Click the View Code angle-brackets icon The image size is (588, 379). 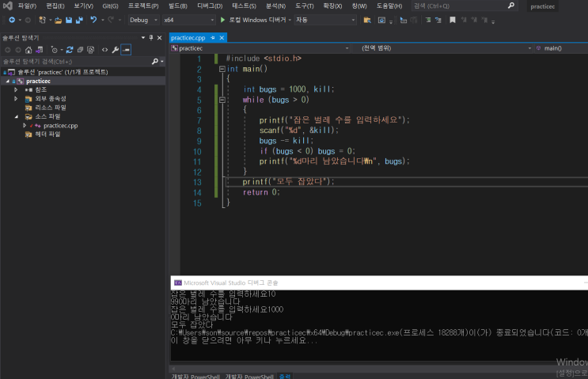click(x=104, y=50)
